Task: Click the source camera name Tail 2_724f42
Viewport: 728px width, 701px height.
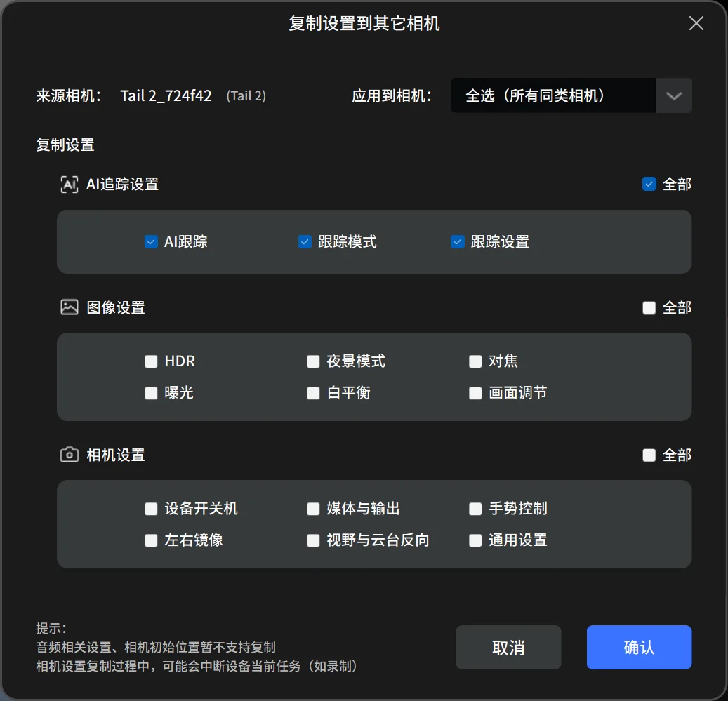Action: 166,95
